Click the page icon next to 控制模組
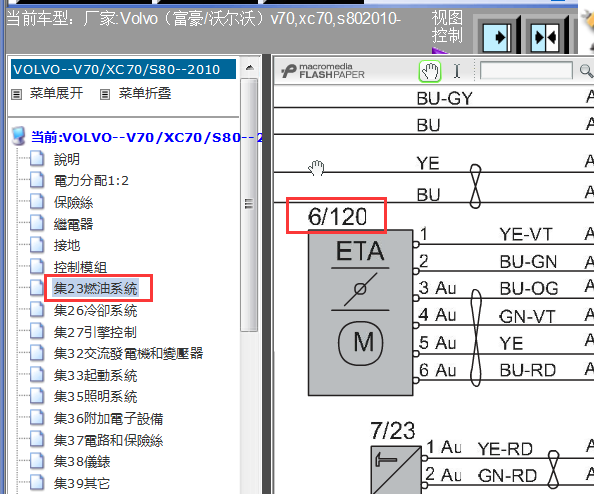Image resolution: width=594 pixels, height=494 pixels. 37,266
